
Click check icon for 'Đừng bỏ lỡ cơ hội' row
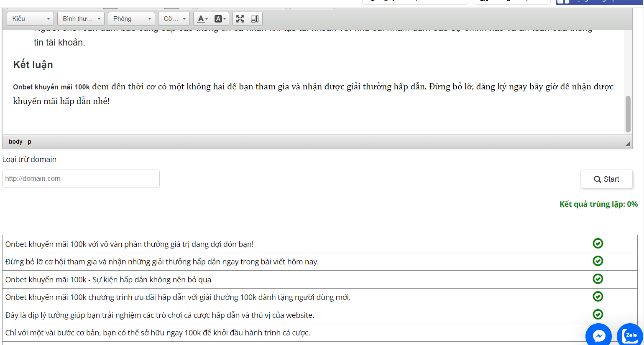[598, 261]
